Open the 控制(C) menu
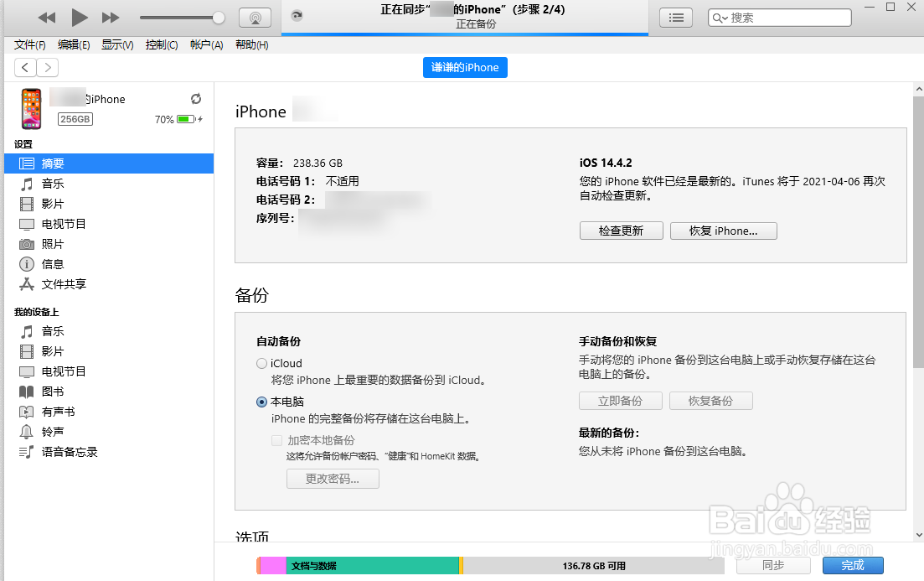This screenshot has width=924, height=581. [162, 44]
